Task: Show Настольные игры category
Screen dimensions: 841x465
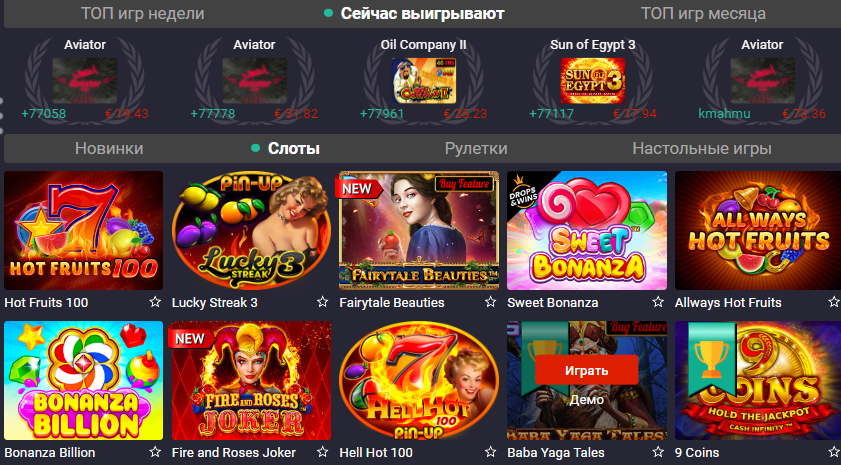Action: (702, 149)
